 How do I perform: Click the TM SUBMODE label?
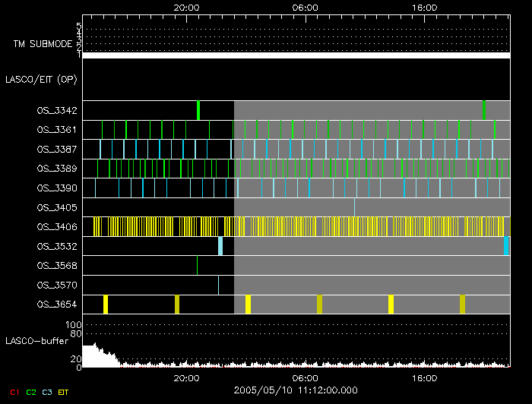(43, 44)
